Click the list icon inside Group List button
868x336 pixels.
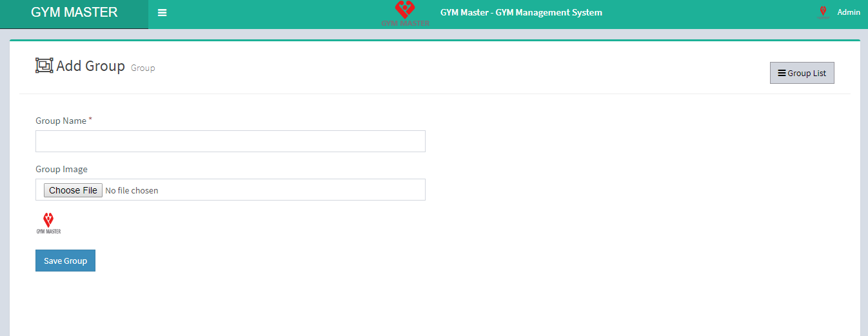click(x=782, y=74)
